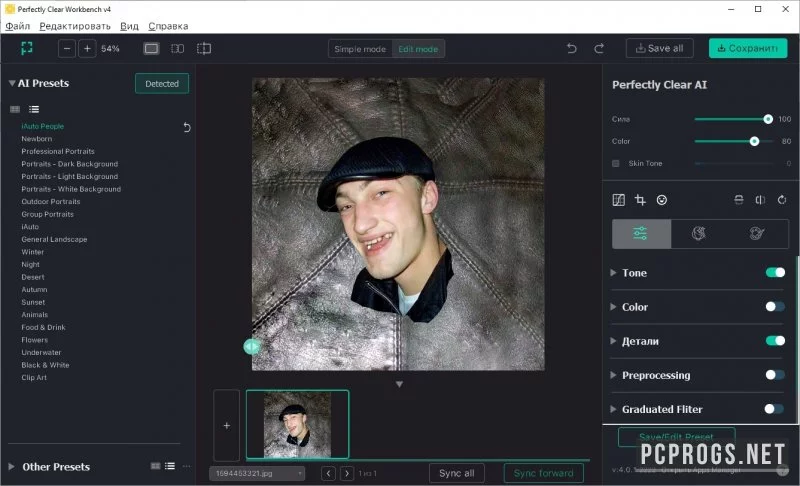The width and height of the screenshot is (800, 486).
Task: Click the Save/Edit Preset button
Action: tap(677, 437)
